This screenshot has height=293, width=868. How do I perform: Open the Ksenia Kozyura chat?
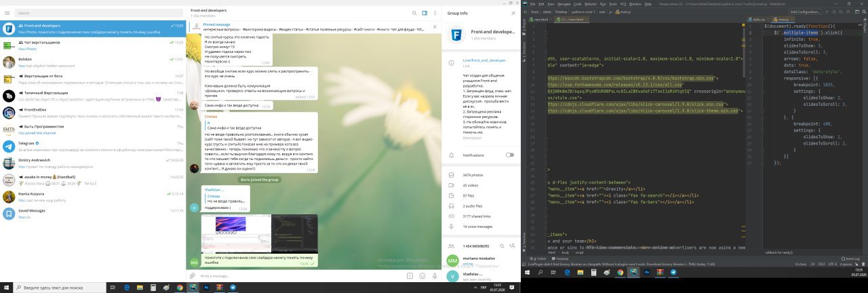(x=93, y=197)
